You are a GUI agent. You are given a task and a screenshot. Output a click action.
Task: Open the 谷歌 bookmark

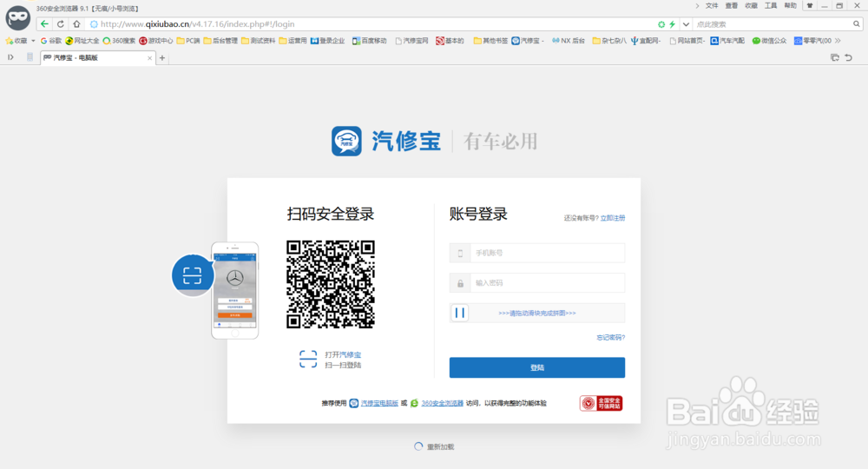pyautogui.click(x=51, y=41)
